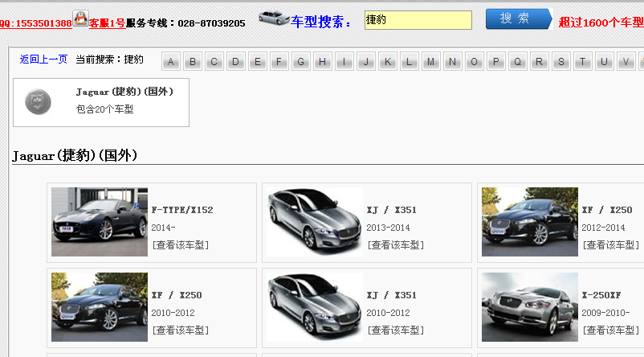Click 查看该车型 under F-TYPE/X152

[181, 245]
